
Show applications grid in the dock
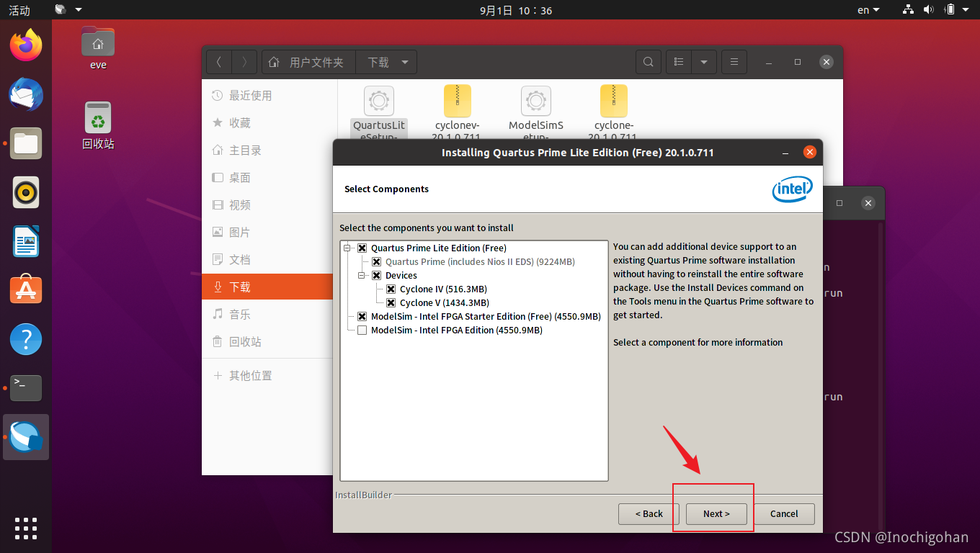(x=26, y=528)
